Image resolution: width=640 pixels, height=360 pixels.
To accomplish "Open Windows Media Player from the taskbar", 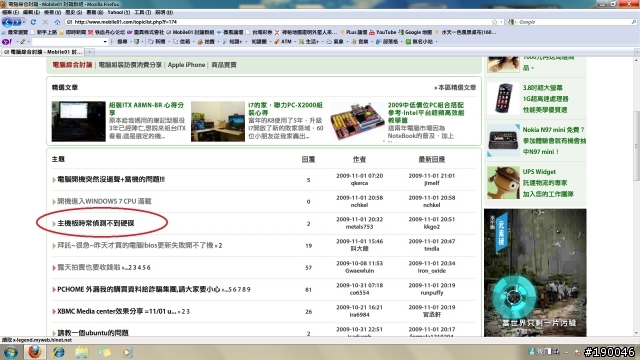I will pos(127,352).
